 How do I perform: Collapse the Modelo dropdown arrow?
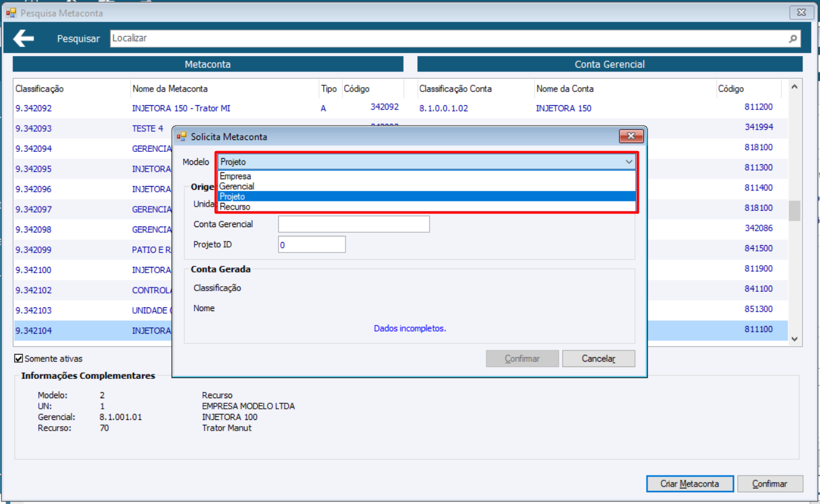click(x=629, y=162)
